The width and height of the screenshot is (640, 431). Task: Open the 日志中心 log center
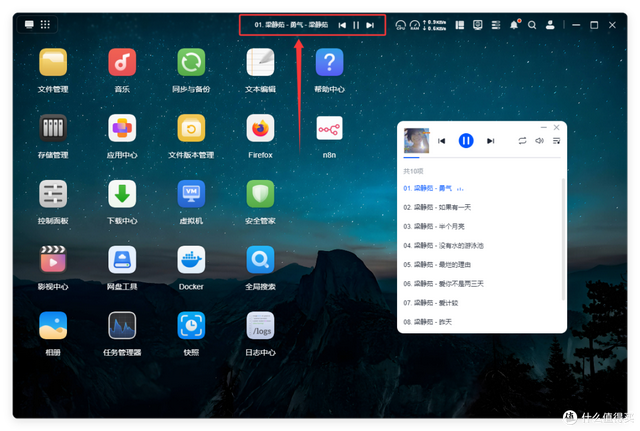(260, 325)
